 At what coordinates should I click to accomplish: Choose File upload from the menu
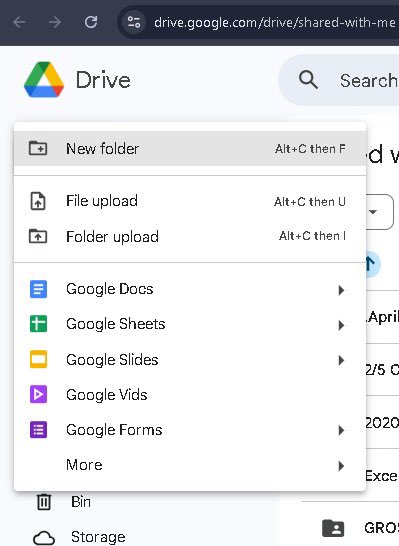click(190, 201)
